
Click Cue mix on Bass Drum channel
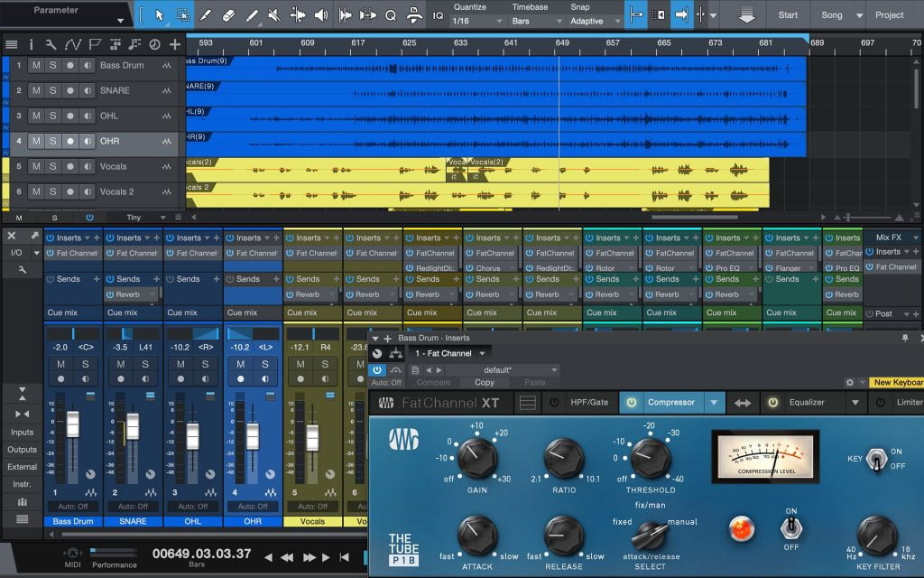62,312
